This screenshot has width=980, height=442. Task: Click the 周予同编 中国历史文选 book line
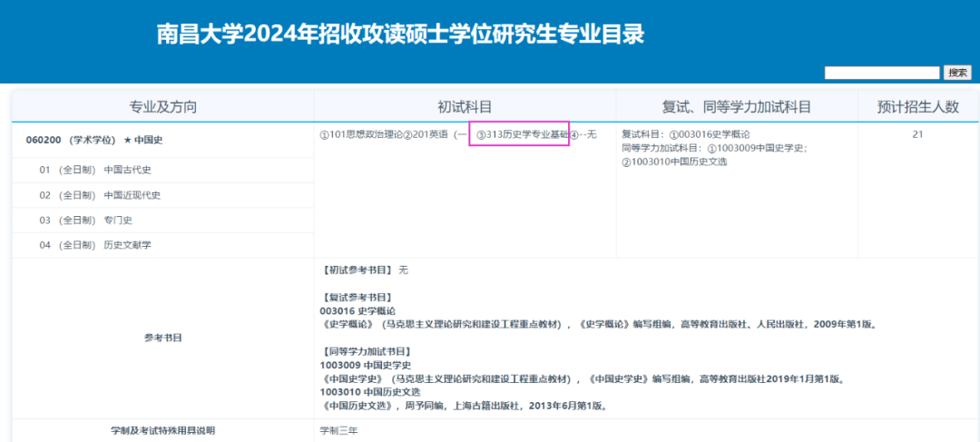(464, 406)
